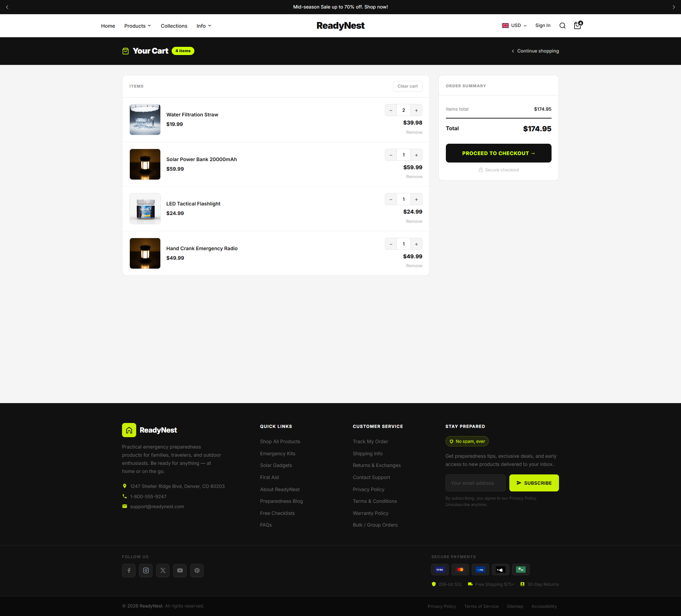Open FAQs footer link

[x=266, y=525]
